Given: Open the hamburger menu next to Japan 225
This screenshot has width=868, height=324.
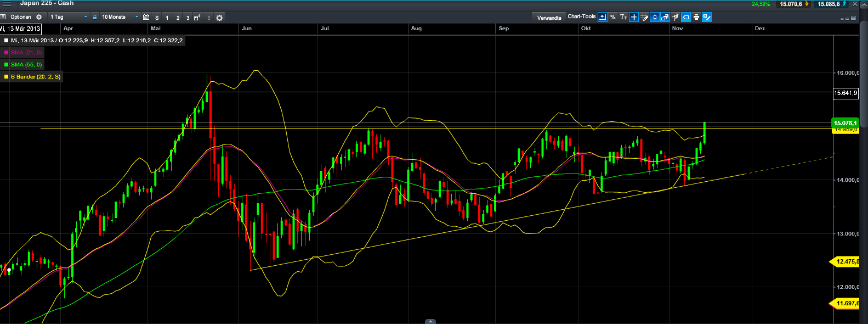Looking at the screenshot, I should click(7, 3).
